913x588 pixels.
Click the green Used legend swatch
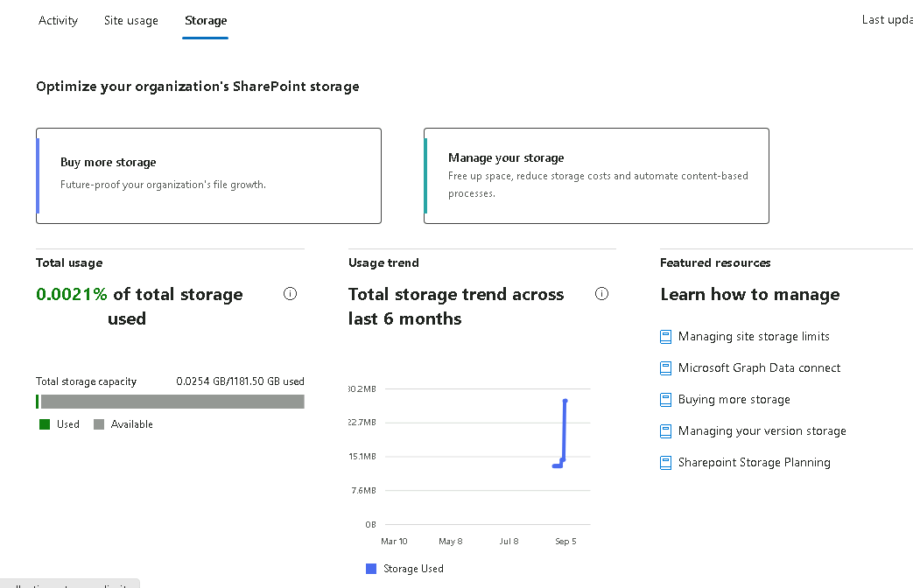(x=45, y=424)
